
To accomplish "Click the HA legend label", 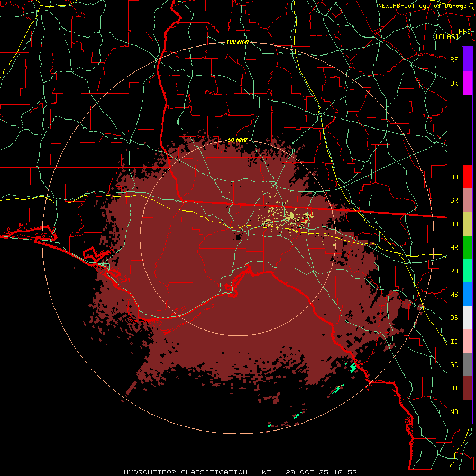I will click(x=454, y=177).
